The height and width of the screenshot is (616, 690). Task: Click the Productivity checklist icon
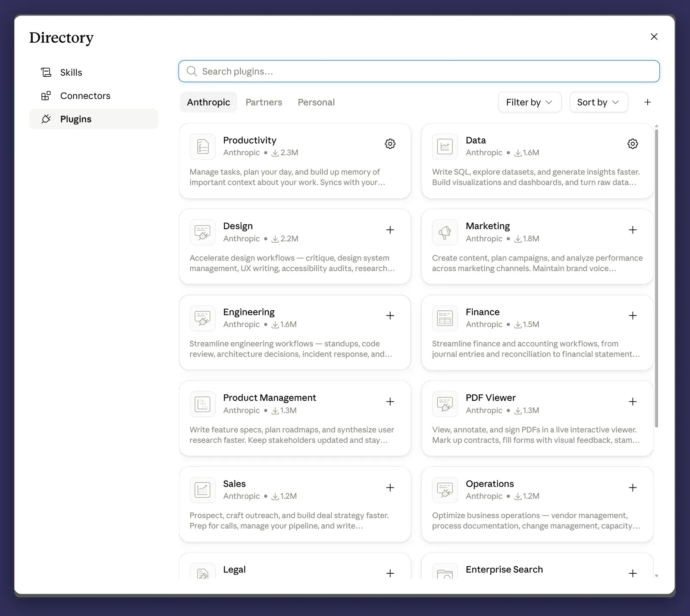[203, 147]
